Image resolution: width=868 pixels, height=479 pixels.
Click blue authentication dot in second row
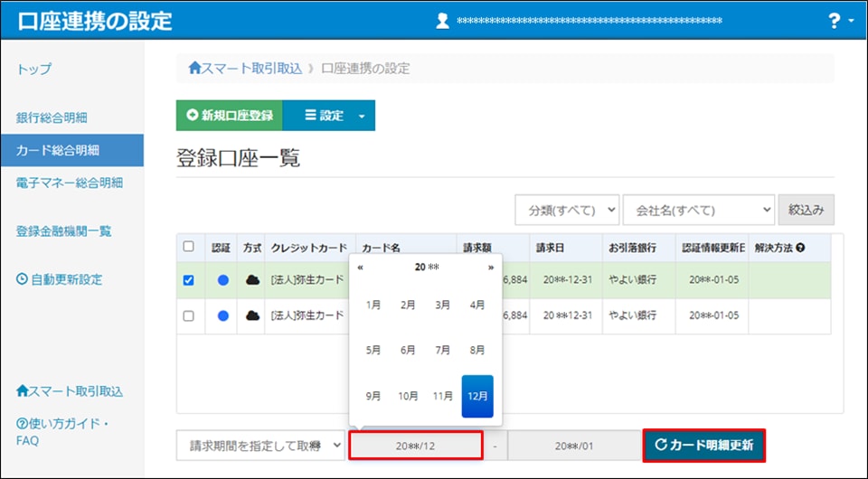pyautogui.click(x=222, y=315)
